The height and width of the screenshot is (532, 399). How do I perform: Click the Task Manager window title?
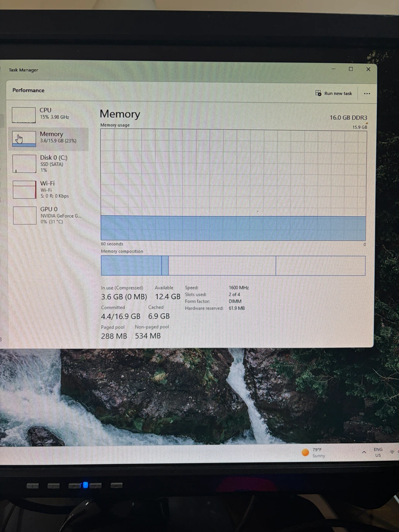coord(23,70)
